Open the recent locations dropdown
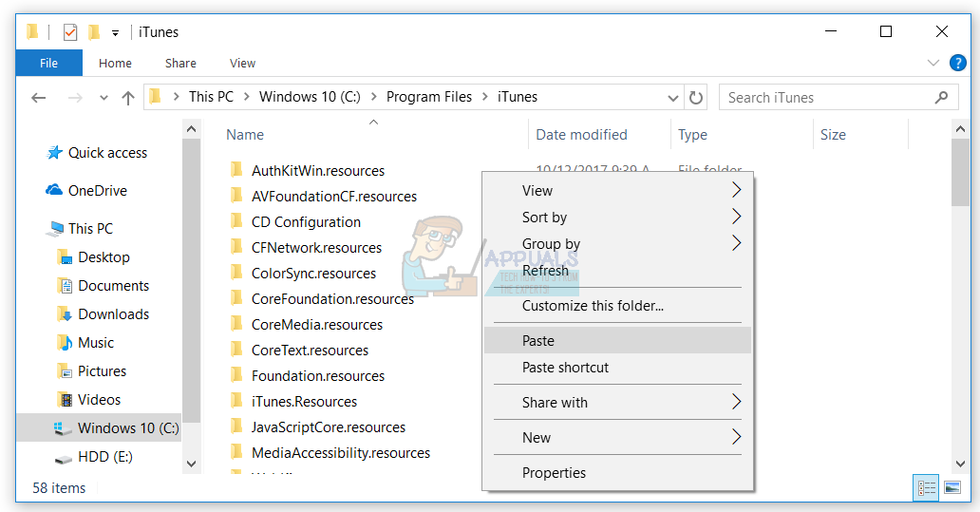 (104, 98)
